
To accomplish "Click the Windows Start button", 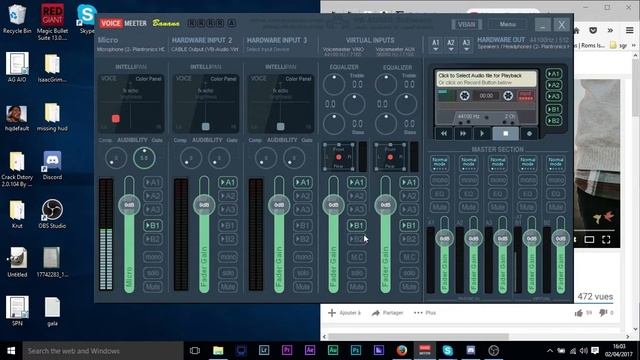I will click(x=11, y=351).
